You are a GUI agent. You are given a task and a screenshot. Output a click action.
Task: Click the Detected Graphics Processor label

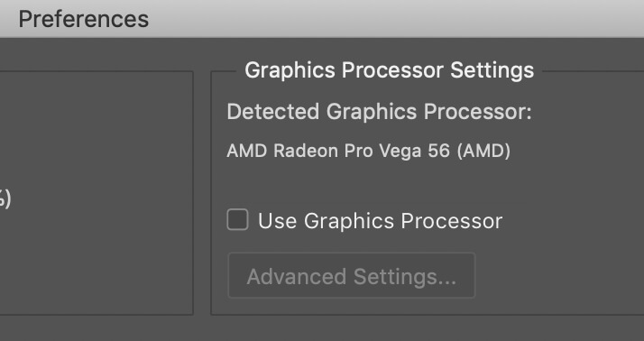point(379,111)
